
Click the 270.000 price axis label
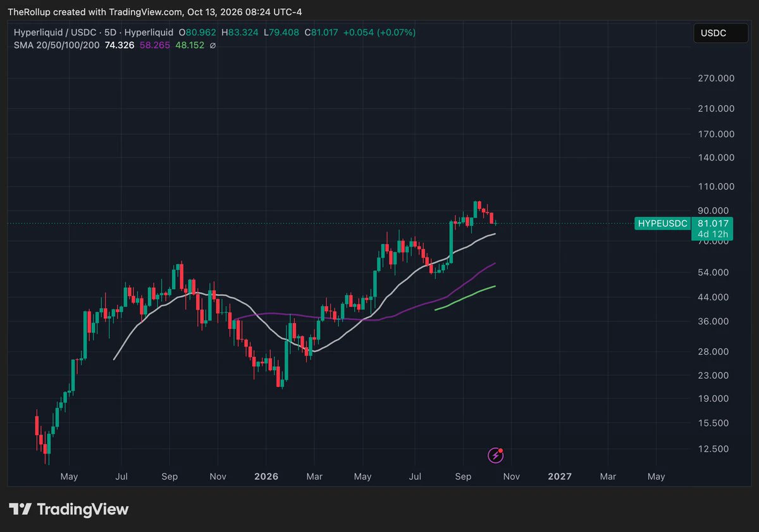(x=717, y=78)
